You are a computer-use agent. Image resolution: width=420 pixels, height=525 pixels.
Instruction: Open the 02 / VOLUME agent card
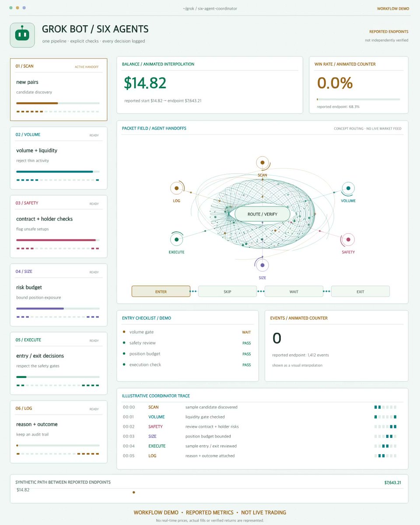pyautogui.click(x=59, y=158)
